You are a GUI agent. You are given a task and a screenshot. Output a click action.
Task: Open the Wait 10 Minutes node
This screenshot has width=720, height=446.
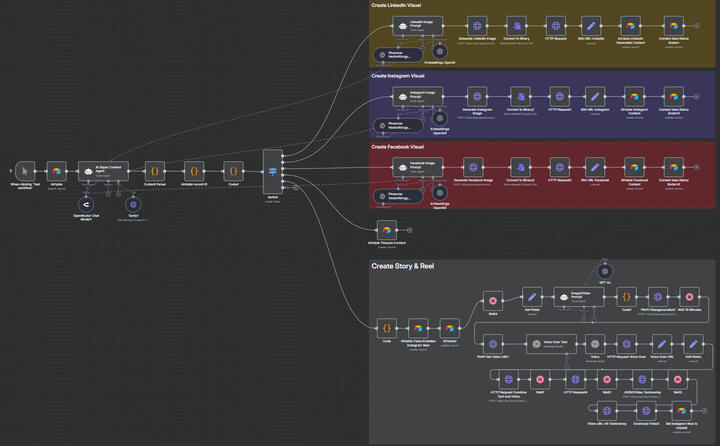click(x=689, y=297)
